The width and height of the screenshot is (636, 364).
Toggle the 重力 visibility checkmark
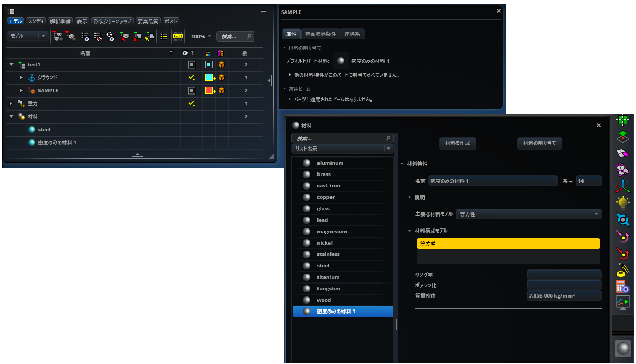point(192,103)
